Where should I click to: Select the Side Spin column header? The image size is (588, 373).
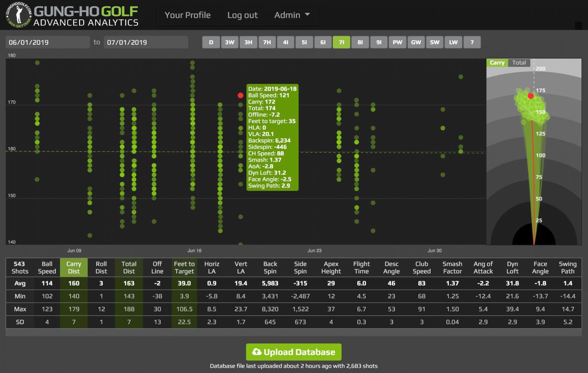(x=300, y=267)
